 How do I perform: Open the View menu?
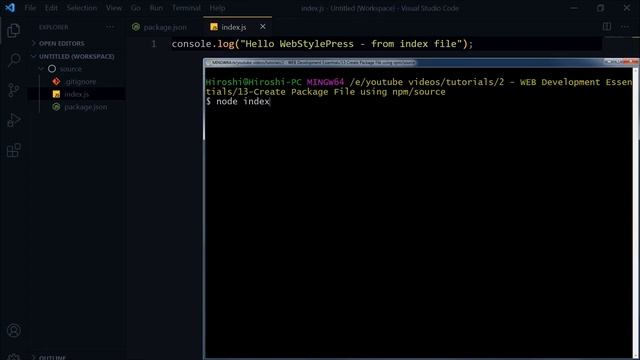coord(113,8)
